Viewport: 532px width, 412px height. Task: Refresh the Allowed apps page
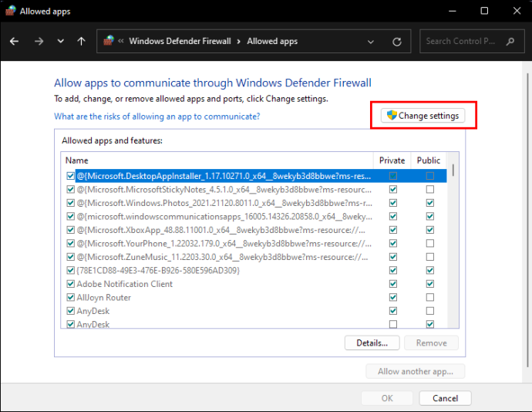click(x=396, y=42)
